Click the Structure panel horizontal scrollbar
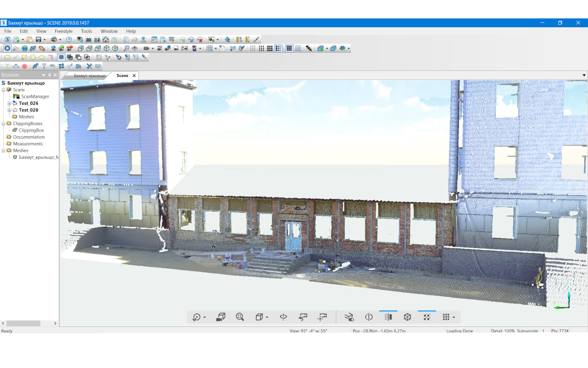This screenshot has width=588, height=368. click(23, 323)
